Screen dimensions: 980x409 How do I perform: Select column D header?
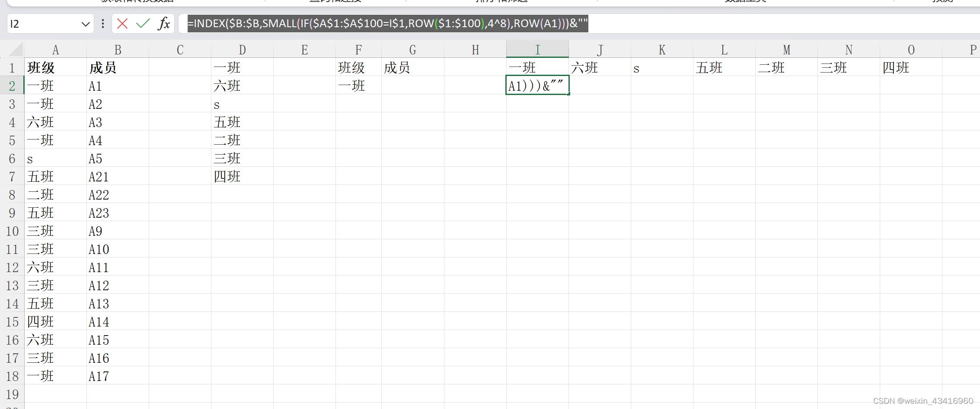[x=242, y=50]
